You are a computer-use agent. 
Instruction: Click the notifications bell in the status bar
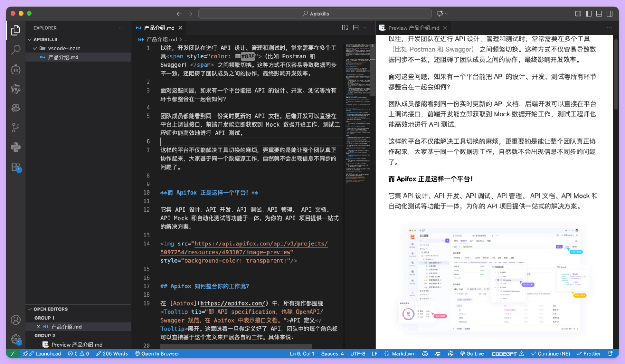[610, 353]
